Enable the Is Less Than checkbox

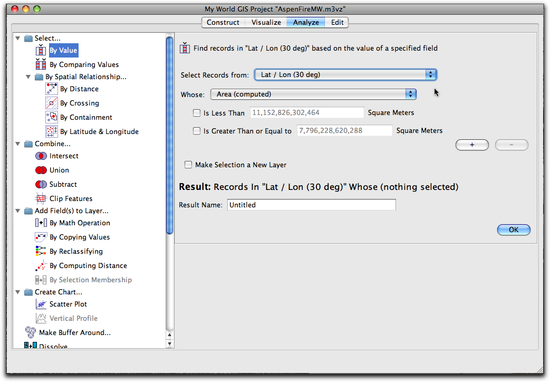pos(196,113)
